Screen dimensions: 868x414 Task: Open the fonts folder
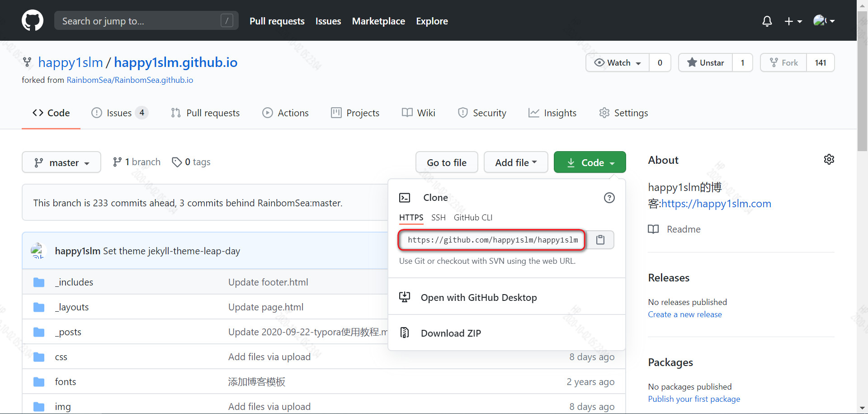click(66, 382)
